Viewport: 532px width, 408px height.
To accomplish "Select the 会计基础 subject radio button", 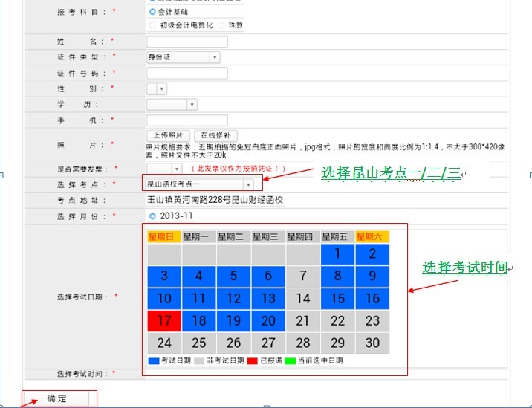I will 152,12.
